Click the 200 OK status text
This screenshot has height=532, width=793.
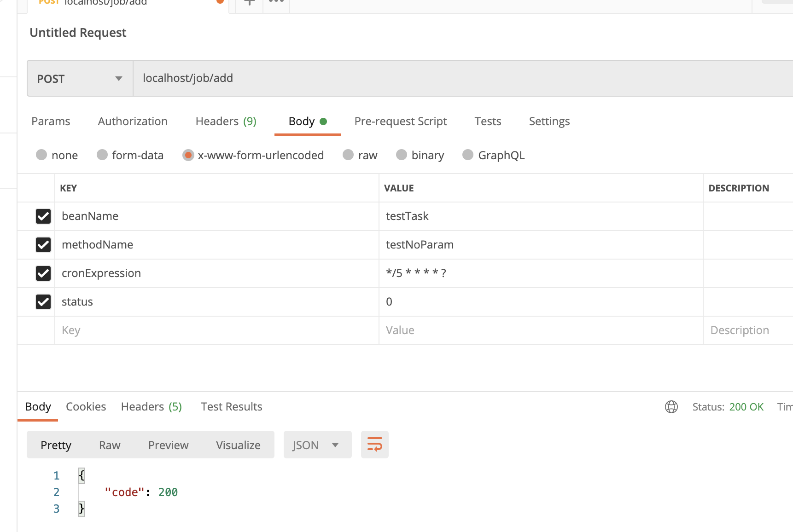coord(746,407)
